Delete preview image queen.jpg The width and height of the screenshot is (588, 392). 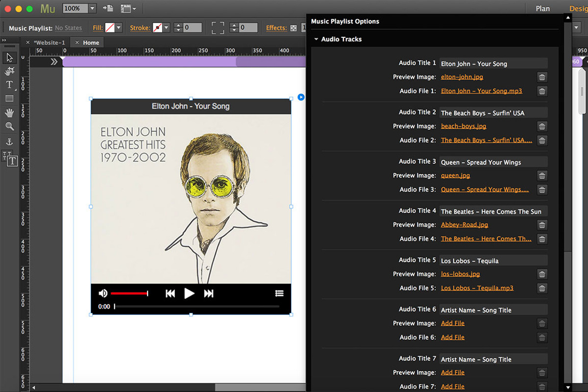(541, 175)
